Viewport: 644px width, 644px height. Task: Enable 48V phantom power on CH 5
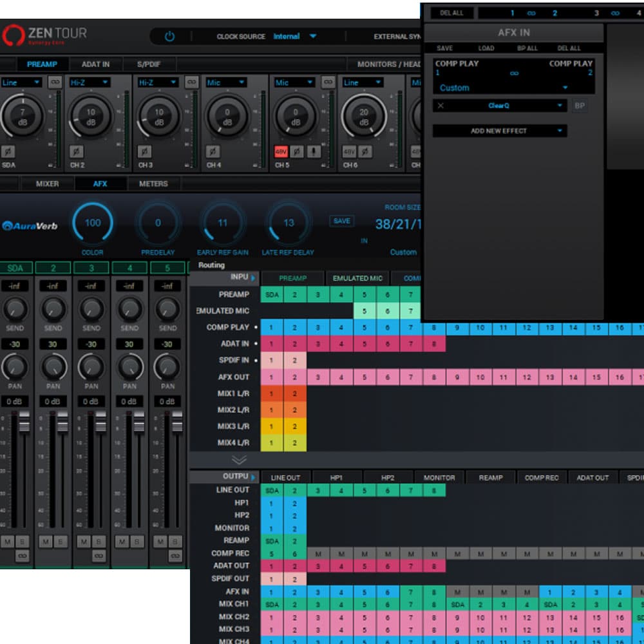pos(281,152)
